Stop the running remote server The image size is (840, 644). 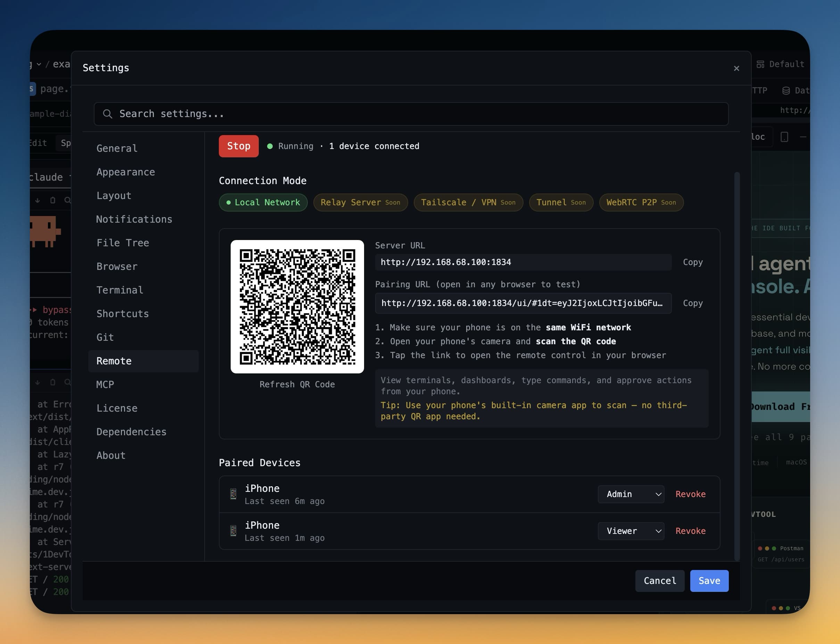pos(238,146)
